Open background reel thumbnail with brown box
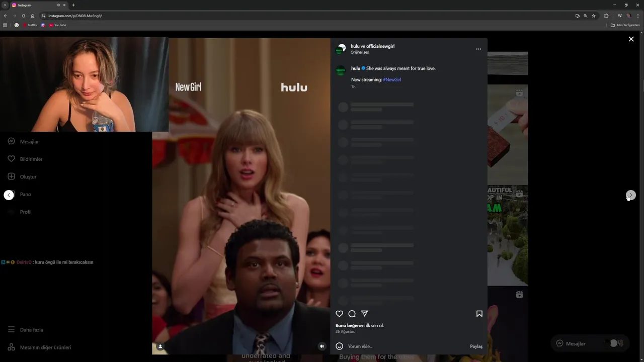Screen dimensions: 644x362 click(508, 135)
